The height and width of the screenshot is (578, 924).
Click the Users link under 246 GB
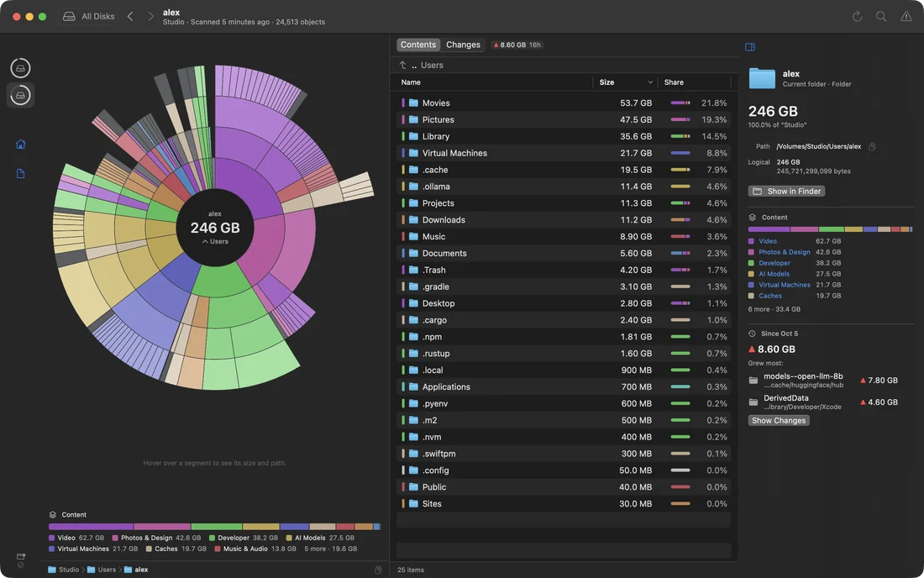[215, 242]
